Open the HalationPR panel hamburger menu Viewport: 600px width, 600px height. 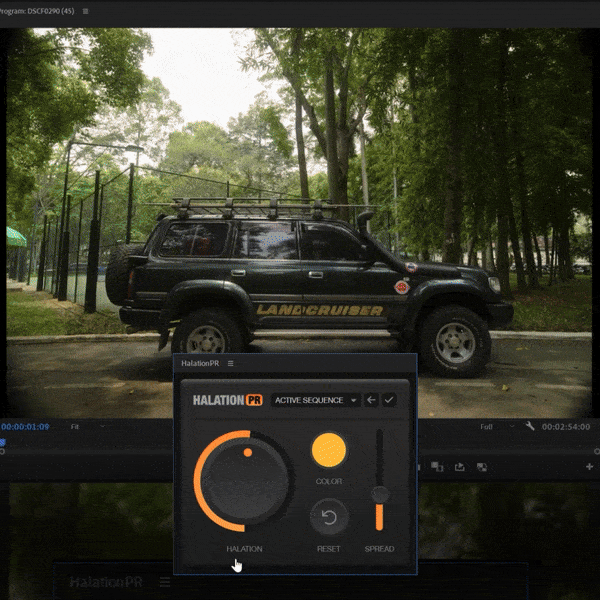[230, 364]
